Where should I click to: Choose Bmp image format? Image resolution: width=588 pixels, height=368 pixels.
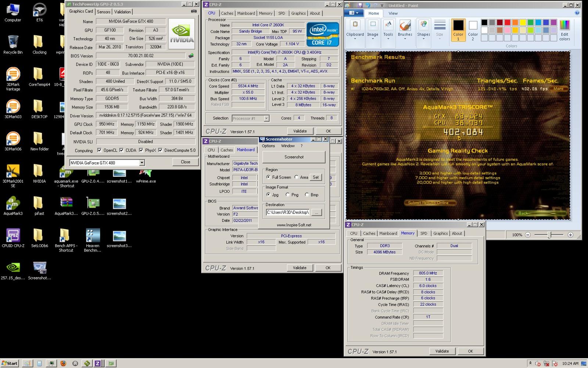[307, 195]
